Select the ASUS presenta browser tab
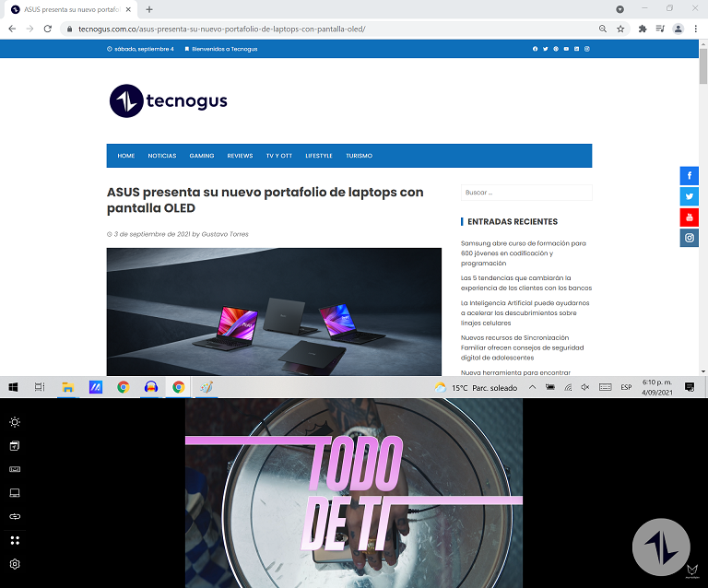Image resolution: width=708 pixels, height=588 pixels. coord(70,9)
